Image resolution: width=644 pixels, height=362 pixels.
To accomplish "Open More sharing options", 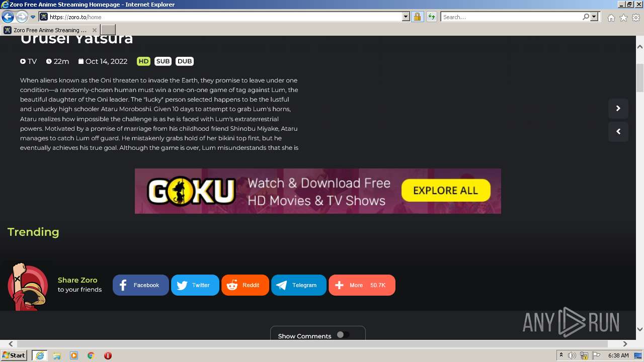I will pyautogui.click(x=362, y=285).
